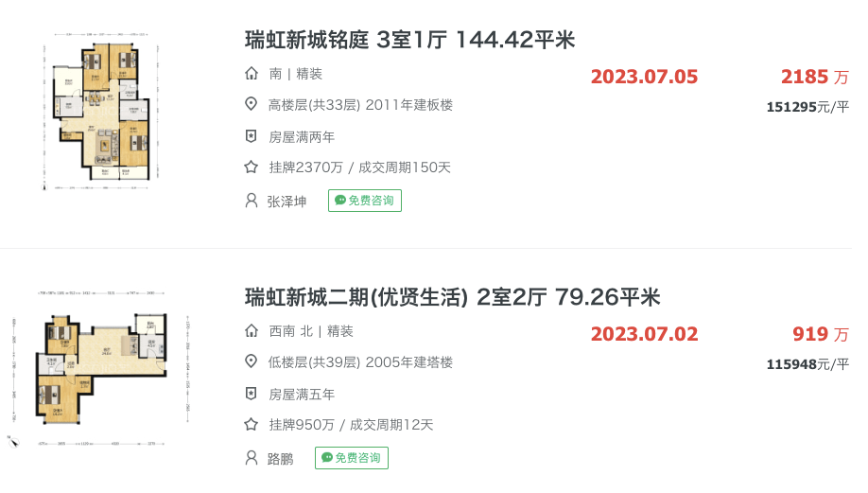Click the shield icon next to 房屋满五年
The height and width of the screenshot is (493, 868).
tap(252, 394)
